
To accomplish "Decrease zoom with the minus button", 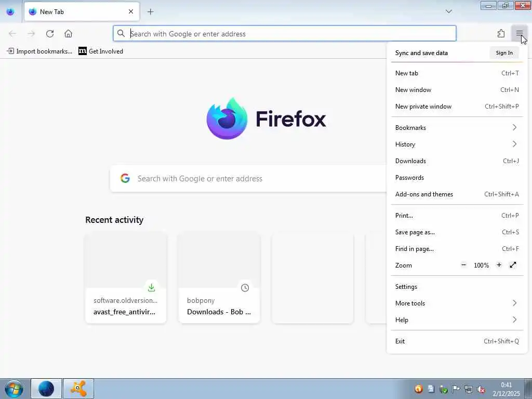I will click(463, 265).
